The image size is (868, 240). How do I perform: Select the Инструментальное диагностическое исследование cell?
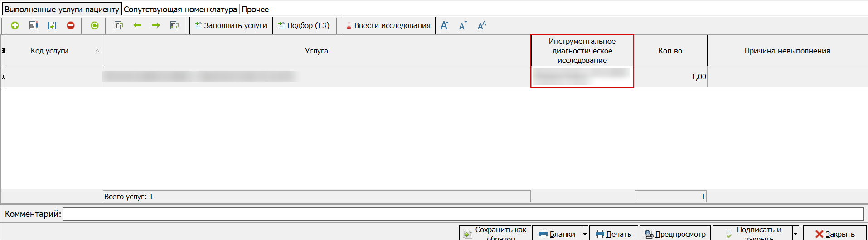click(582, 77)
